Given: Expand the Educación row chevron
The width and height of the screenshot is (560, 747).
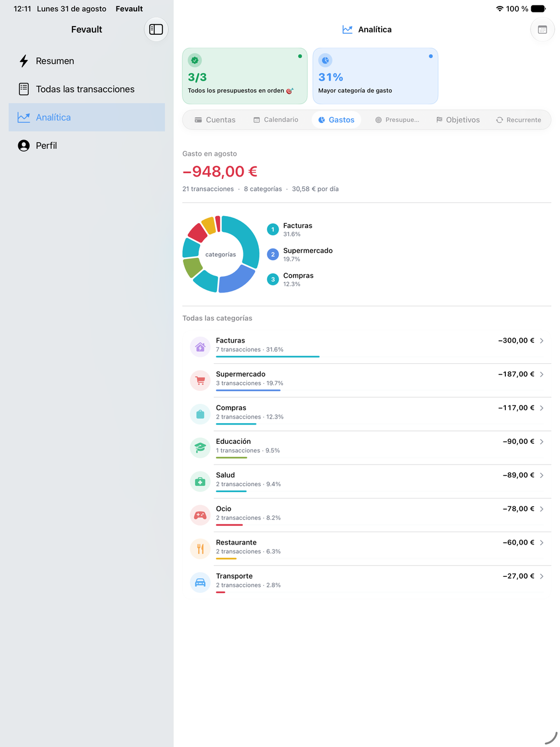Looking at the screenshot, I should [x=541, y=441].
